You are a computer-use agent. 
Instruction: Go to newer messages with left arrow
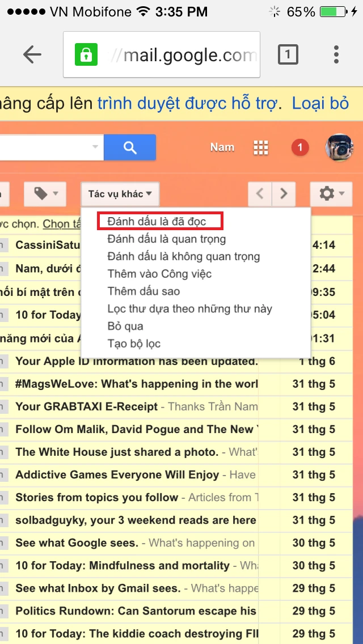[x=260, y=194]
